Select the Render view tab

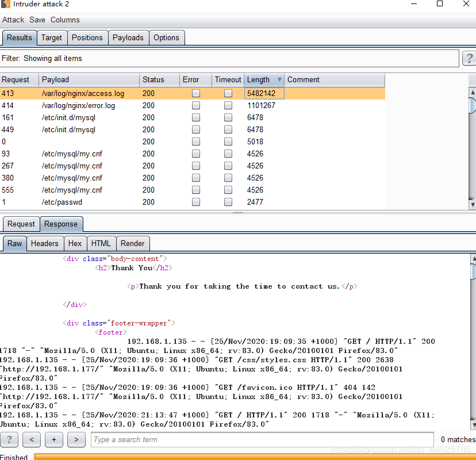pyautogui.click(x=132, y=243)
